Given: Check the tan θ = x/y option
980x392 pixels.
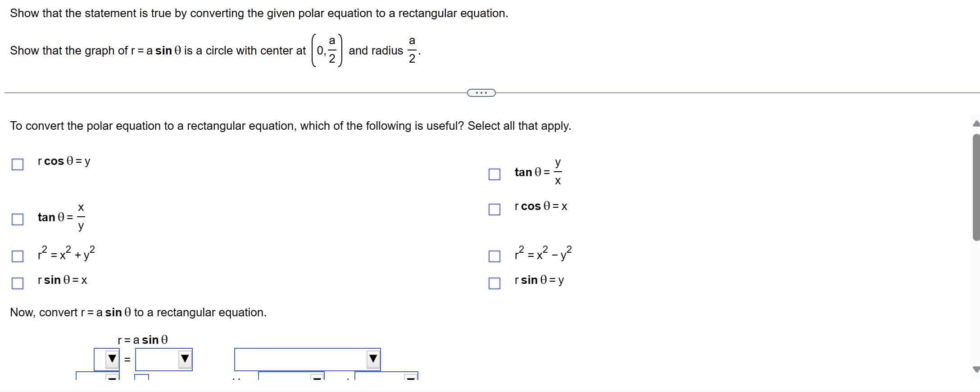Looking at the screenshot, I should point(17,219).
